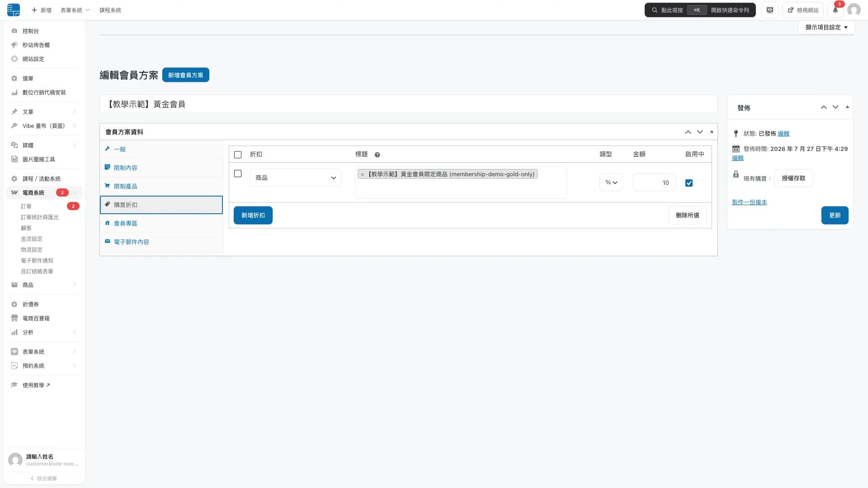The image size is (868, 488).
Task: Click the 表單系統 sidebar icon
Action: [x=14, y=352]
